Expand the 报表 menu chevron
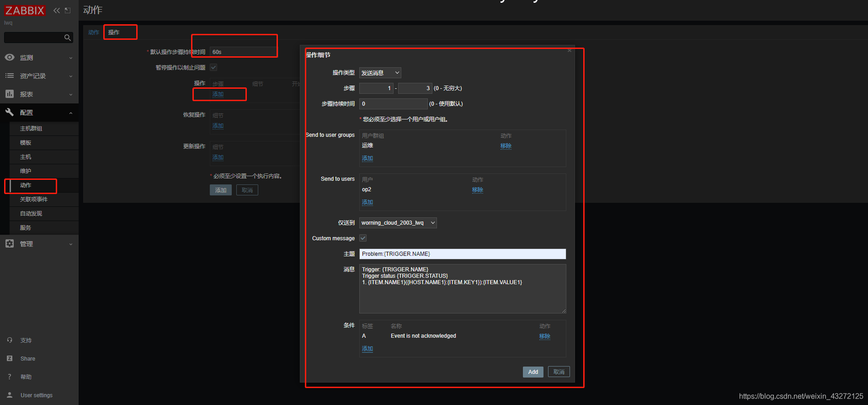 pyautogui.click(x=71, y=95)
